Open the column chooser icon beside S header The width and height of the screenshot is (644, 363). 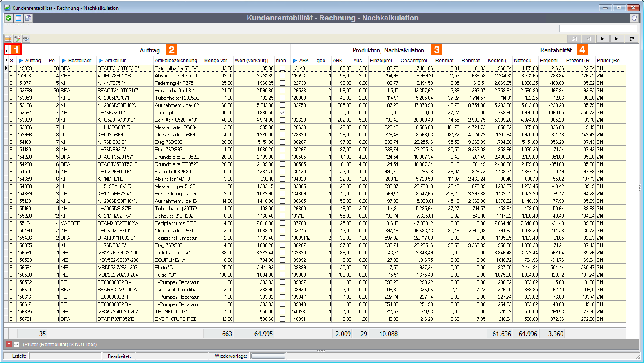[6, 60]
